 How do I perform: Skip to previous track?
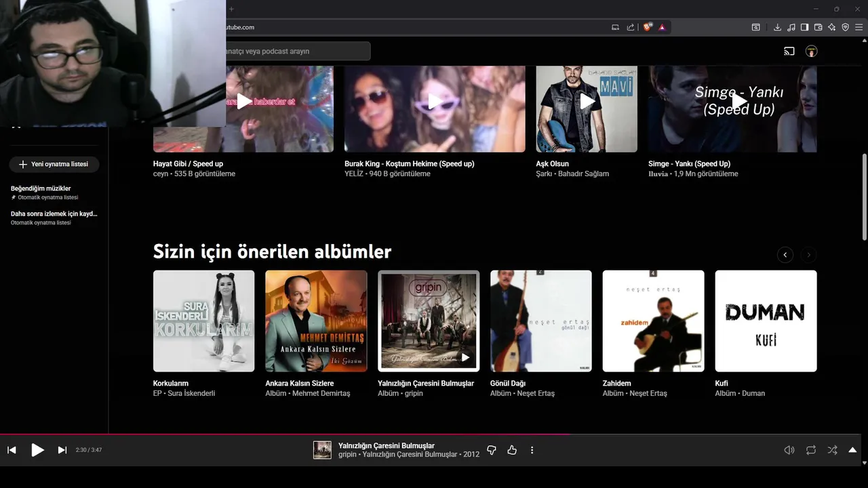coord(12,450)
